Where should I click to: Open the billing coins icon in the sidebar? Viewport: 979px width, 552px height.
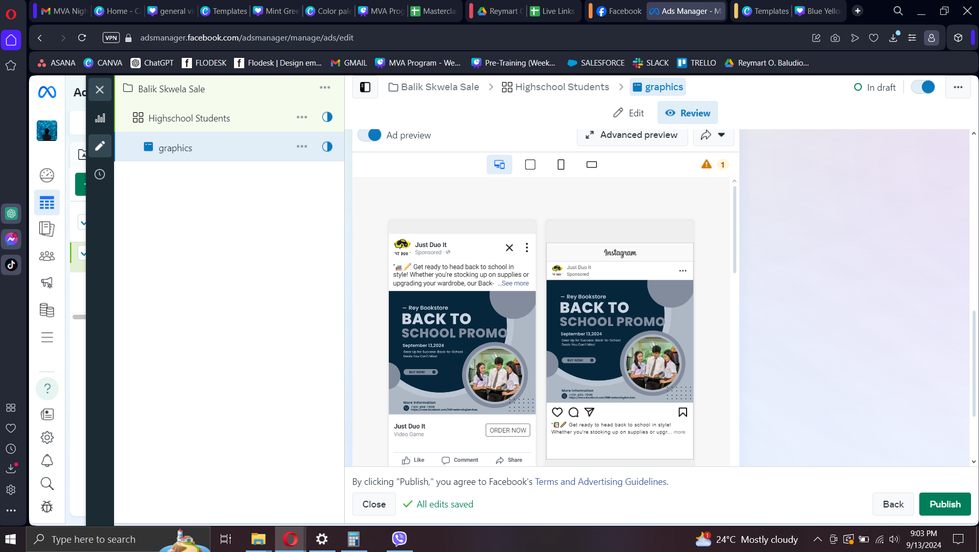point(47,310)
